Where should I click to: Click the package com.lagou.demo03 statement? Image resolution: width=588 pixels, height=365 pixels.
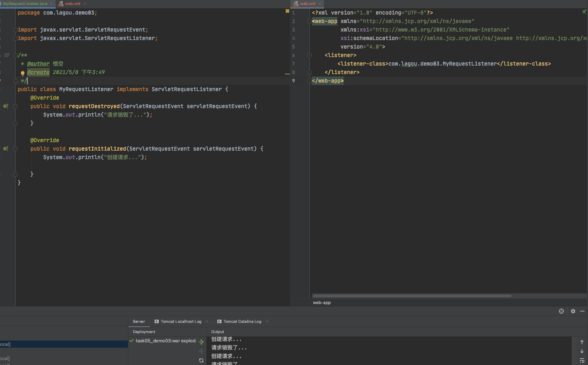(x=57, y=13)
